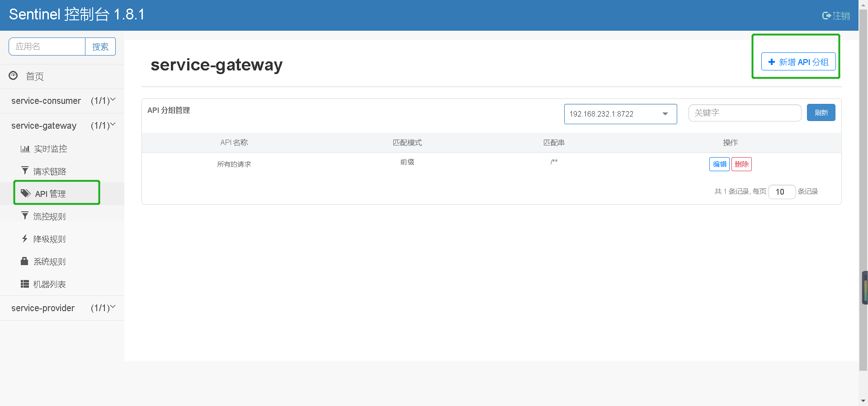The image size is (868, 406).
Task: Open 请求链路 menu item
Action: (62, 171)
